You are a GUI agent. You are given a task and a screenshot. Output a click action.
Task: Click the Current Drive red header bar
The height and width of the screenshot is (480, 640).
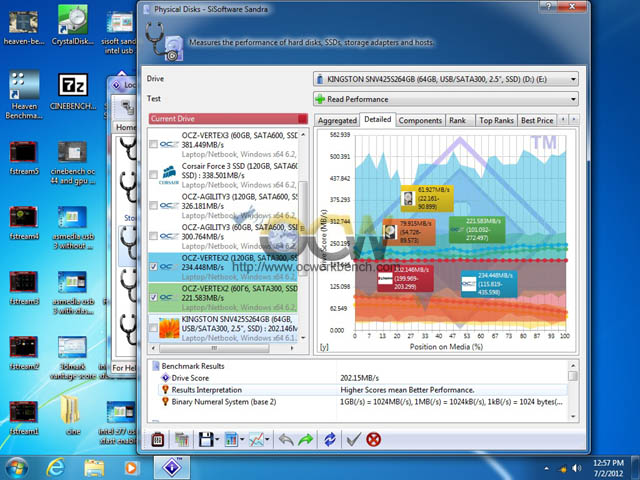(x=228, y=118)
